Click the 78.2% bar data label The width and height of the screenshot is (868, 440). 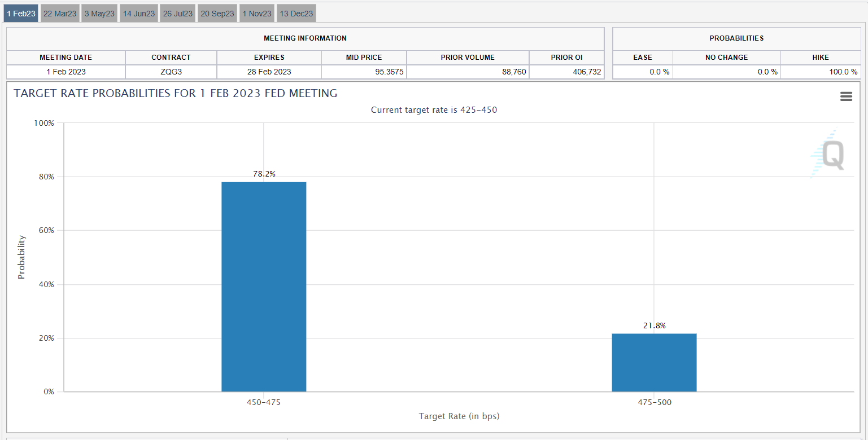point(264,174)
